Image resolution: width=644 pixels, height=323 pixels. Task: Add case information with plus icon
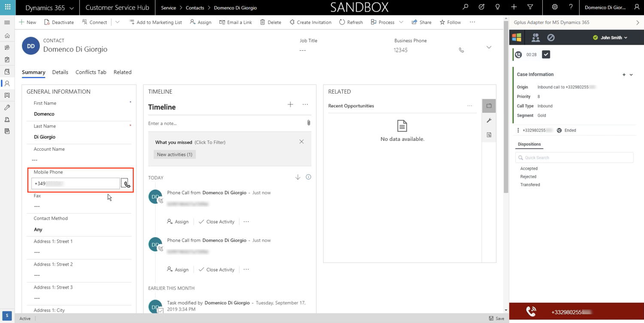click(x=624, y=75)
